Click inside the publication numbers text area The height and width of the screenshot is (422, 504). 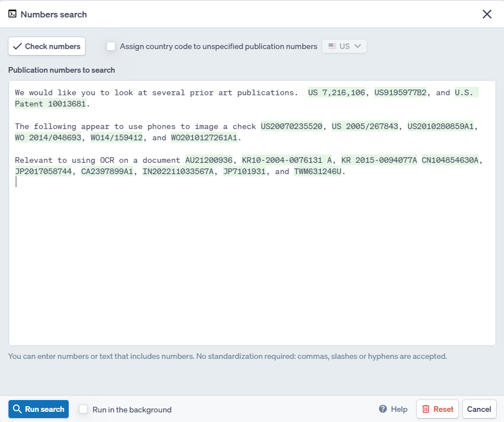(252, 213)
